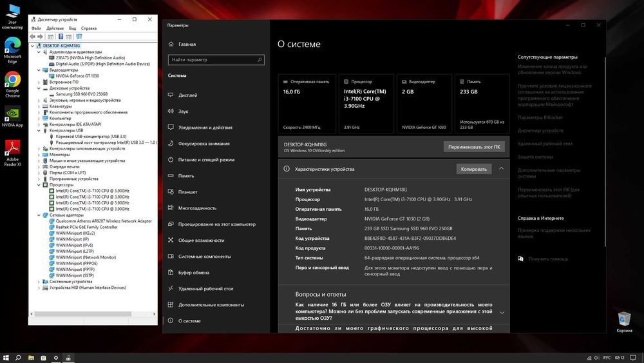Click Получить помощь link
Screen dimensions: 644x363
548,259
